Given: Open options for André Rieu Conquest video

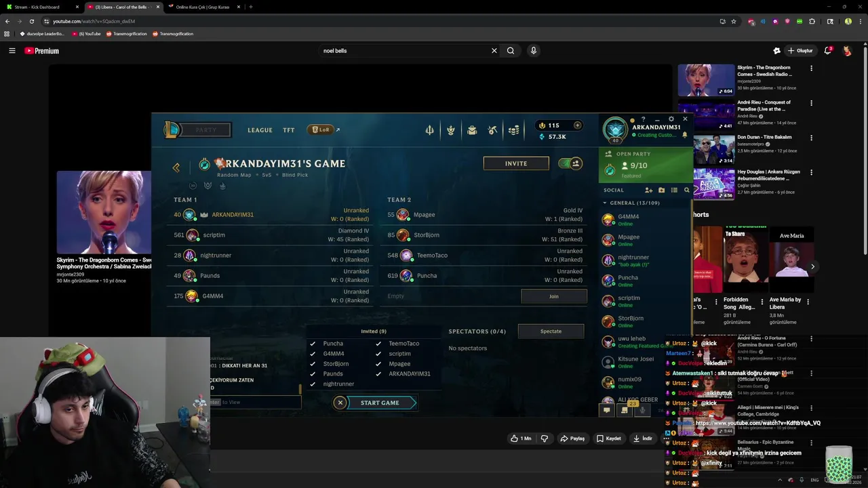Looking at the screenshot, I should click(811, 103).
